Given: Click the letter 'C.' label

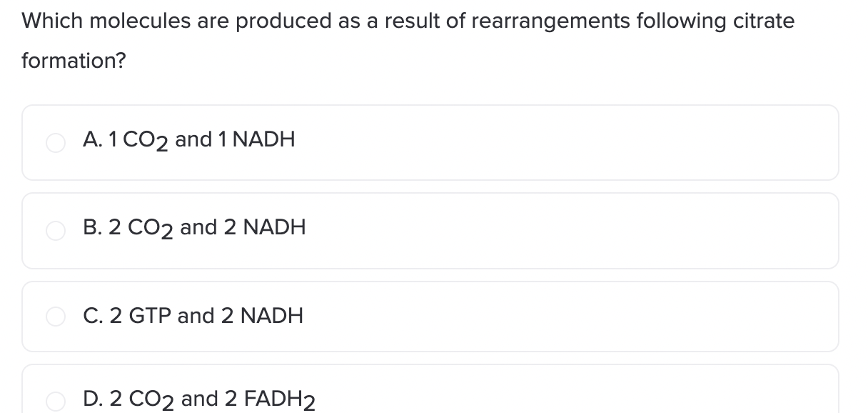Looking at the screenshot, I should coord(92,315).
